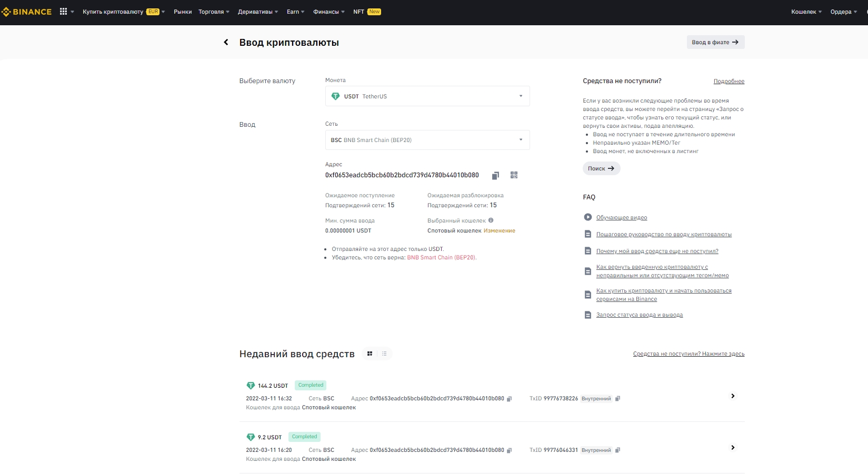Copy address in the 144.2 USDT deposit row
868x474 pixels.
[509, 399]
